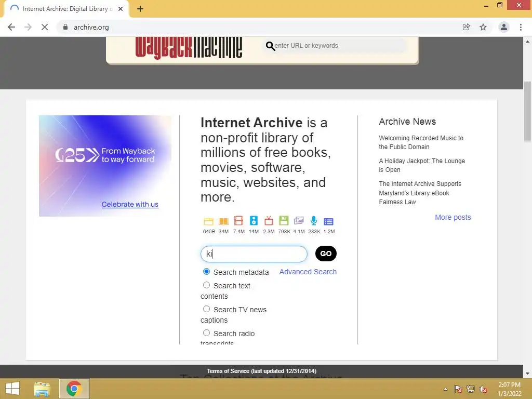
Task: Open Maryland's Library eBook Fairness Law post
Action: click(x=420, y=193)
